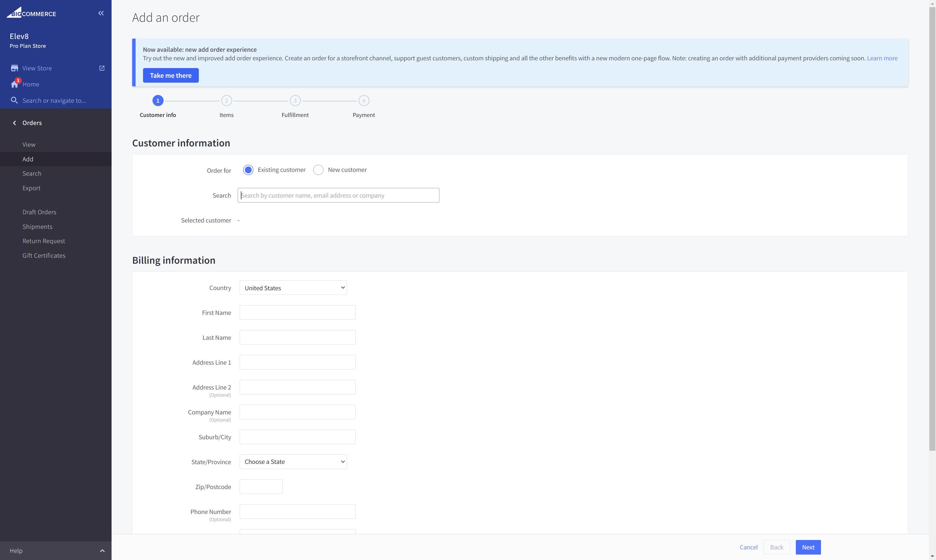The width and height of the screenshot is (936, 560).
Task: Open Draft Orders menu item
Action: [39, 212]
